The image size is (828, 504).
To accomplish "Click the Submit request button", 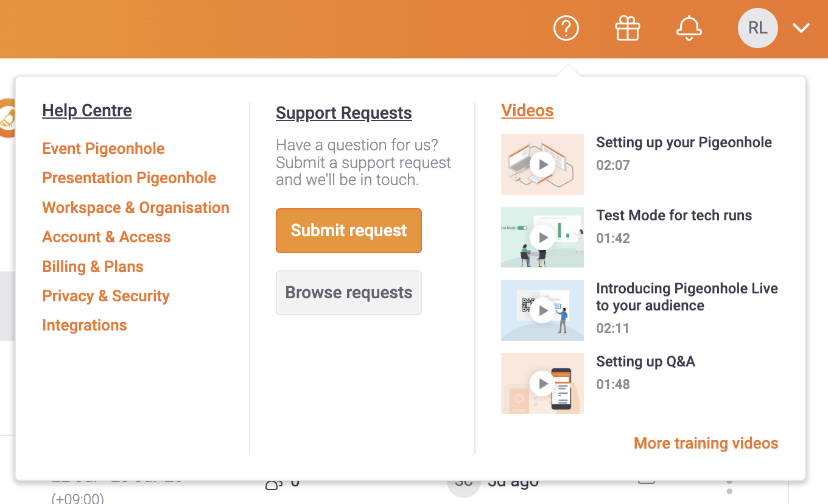I will pyautogui.click(x=349, y=231).
